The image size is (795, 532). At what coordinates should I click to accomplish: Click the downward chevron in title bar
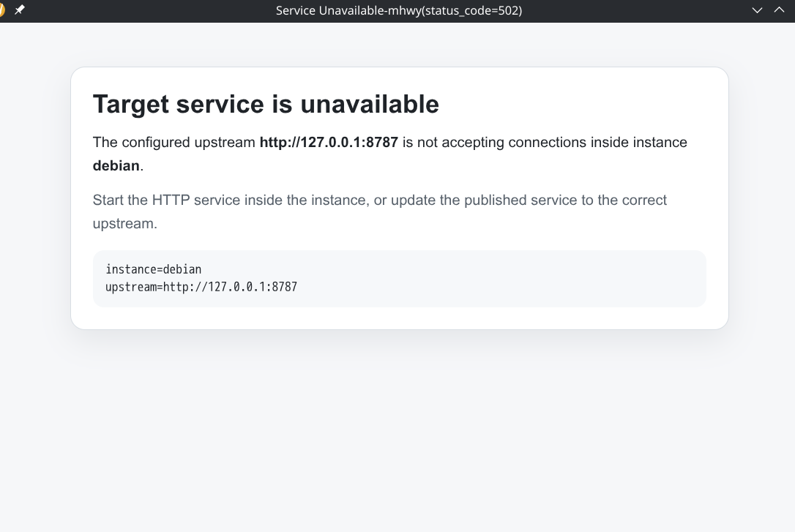coord(757,10)
